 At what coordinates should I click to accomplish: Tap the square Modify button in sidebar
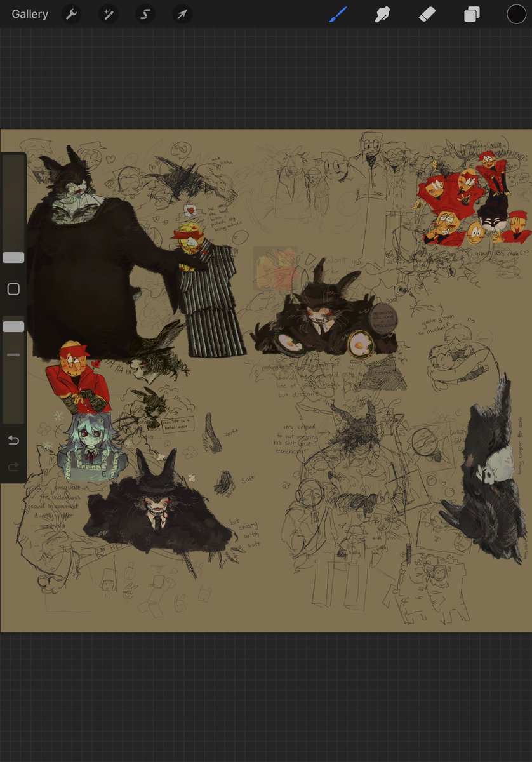[x=13, y=290]
